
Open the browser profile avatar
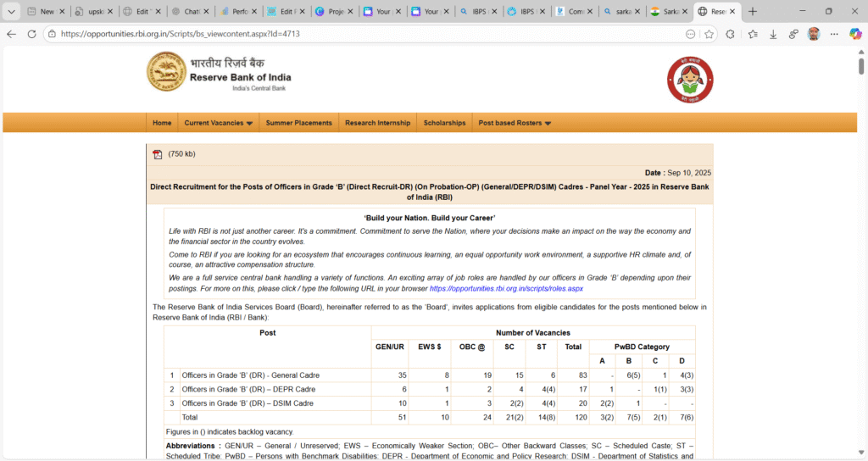click(x=814, y=34)
